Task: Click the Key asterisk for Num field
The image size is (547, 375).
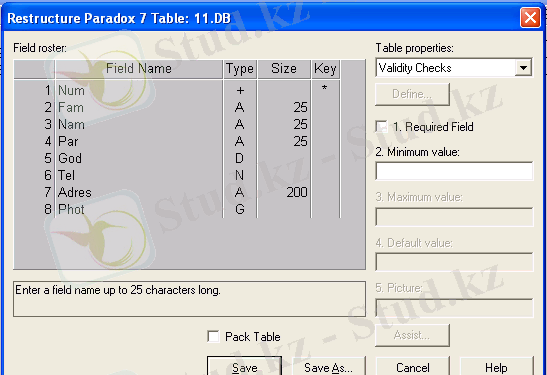Action: point(325,89)
